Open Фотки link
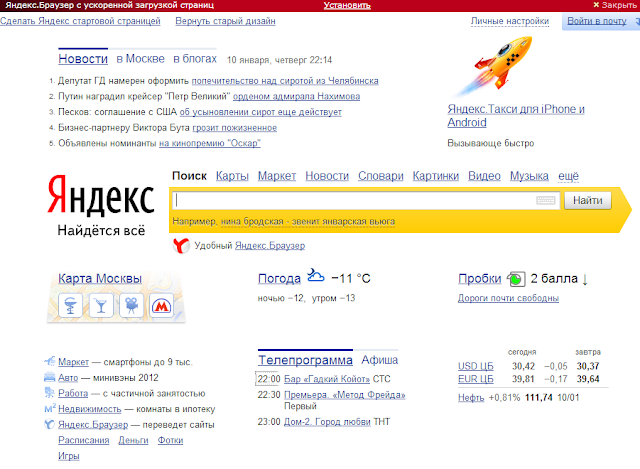 click(170, 440)
